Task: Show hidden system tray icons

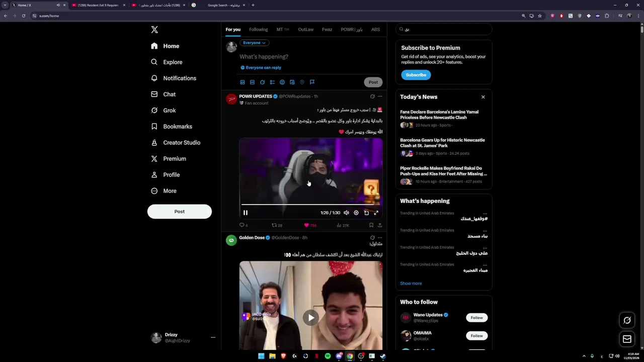Action: (x=584, y=356)
